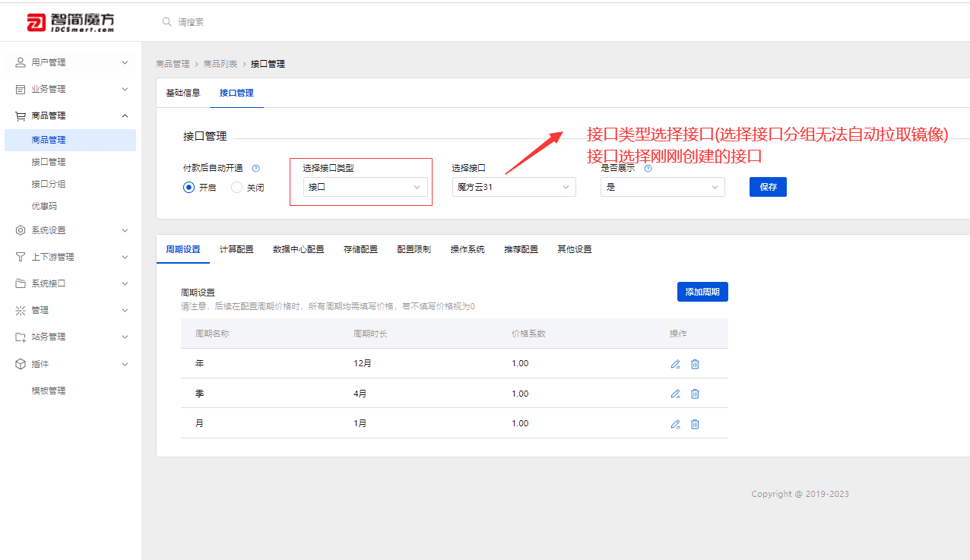The image size is (970, 560).
Task: Open the 选择接口类型 dropdown
Action: tap(365, 187)
